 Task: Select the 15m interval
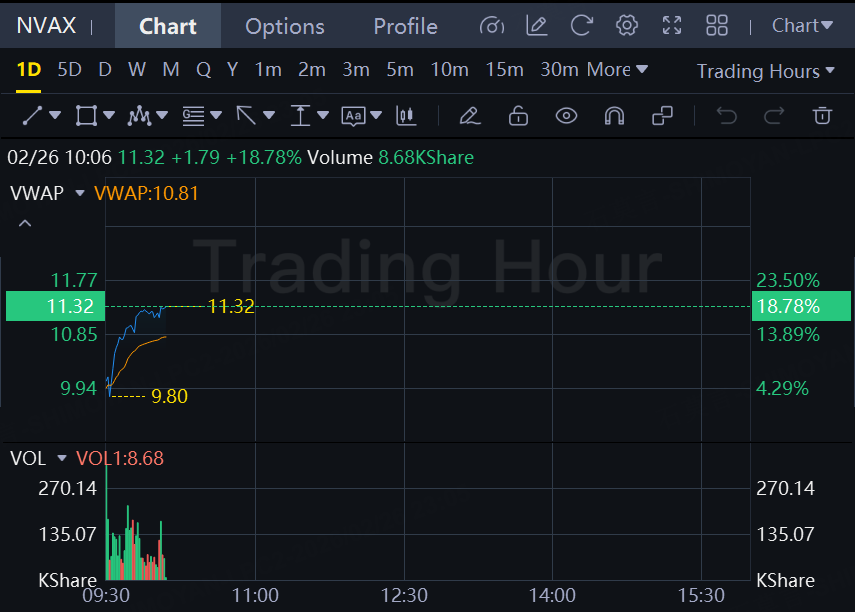coord(504,70)
